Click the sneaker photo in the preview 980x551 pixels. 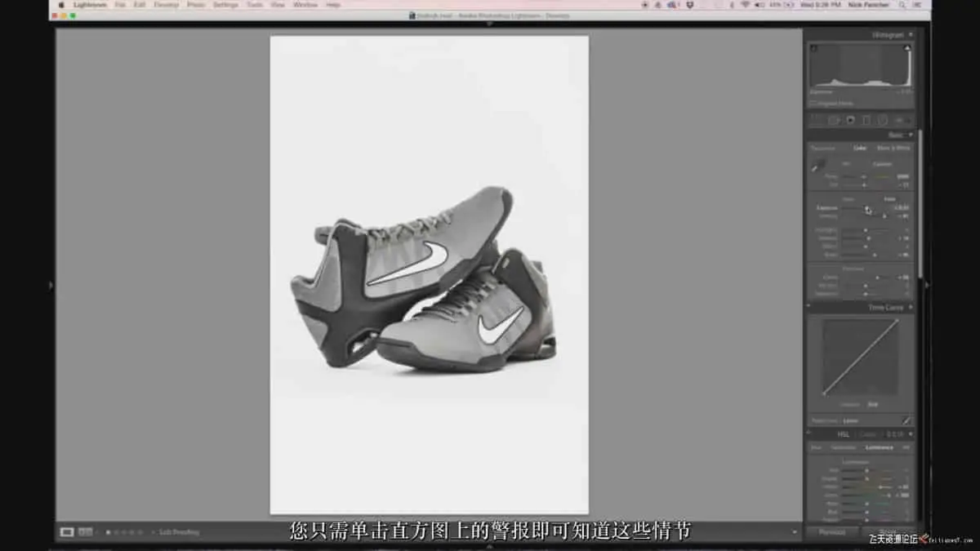pos(429,275)
